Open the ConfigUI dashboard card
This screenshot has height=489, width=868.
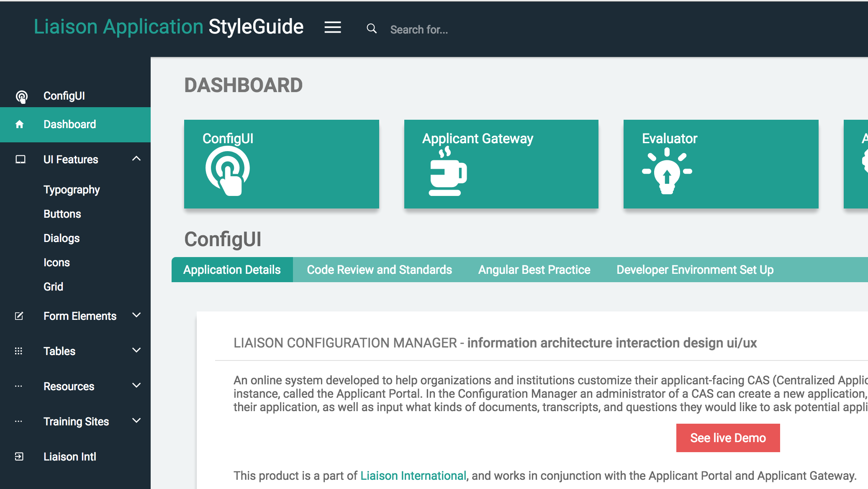(282, 164)
